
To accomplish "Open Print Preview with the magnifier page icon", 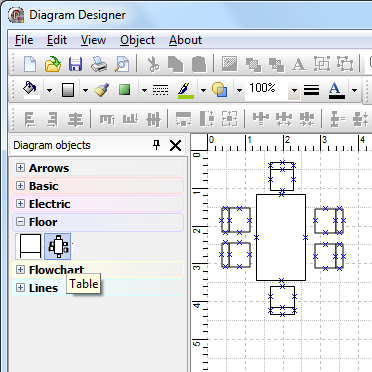I will point(121,64).
